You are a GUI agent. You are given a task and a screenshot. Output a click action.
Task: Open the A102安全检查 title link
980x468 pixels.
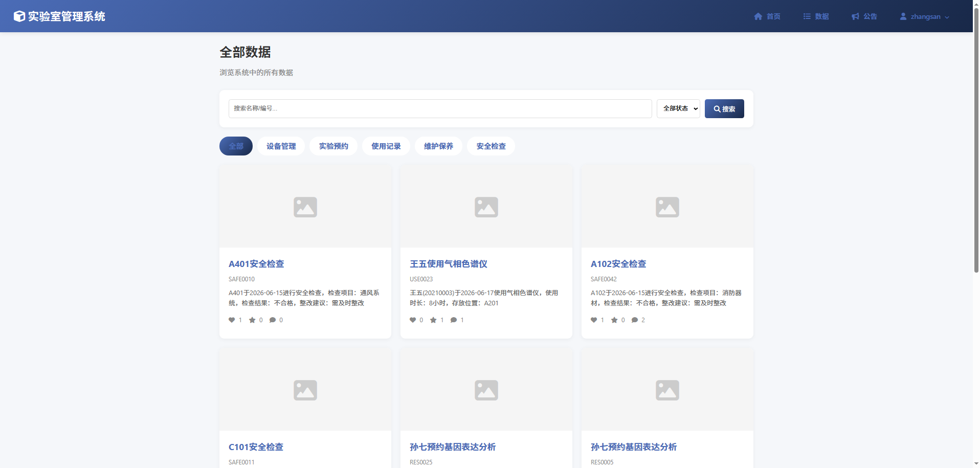tap(618, 264)
